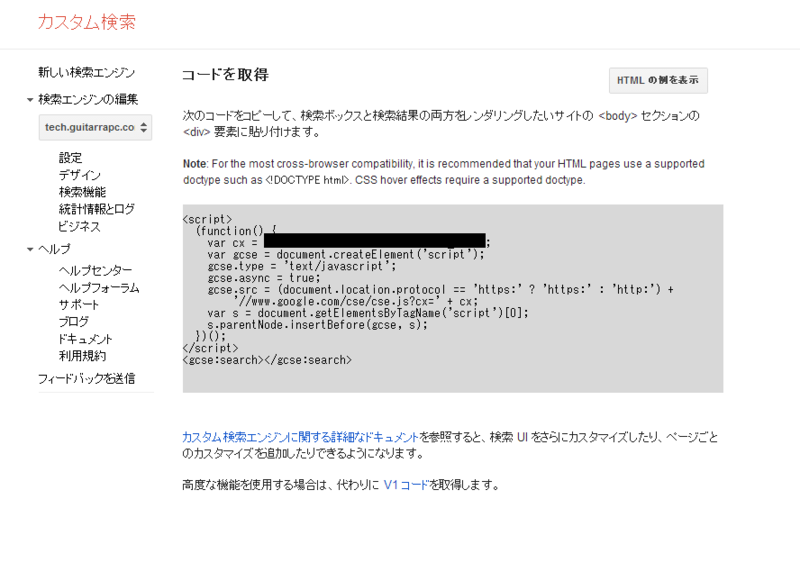
Task: Click the <gcse:search></gcse:search> line
Action: pyautogui.click(x=267, y=360)
